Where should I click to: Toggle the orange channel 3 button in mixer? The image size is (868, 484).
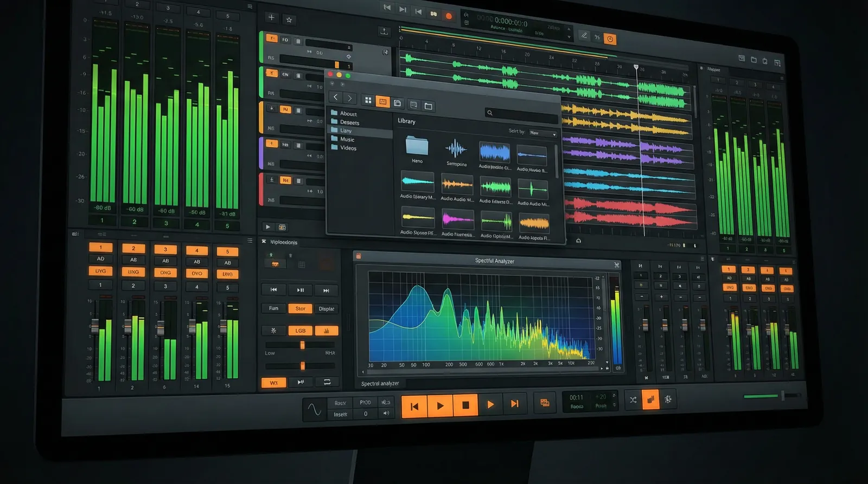coord(165,249)
